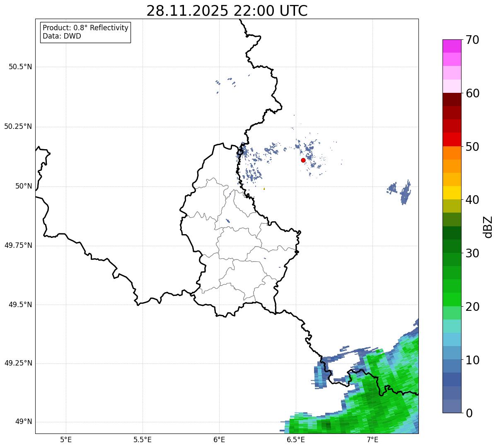Click the yellow colorbar segment above 40

coord(452,193)
